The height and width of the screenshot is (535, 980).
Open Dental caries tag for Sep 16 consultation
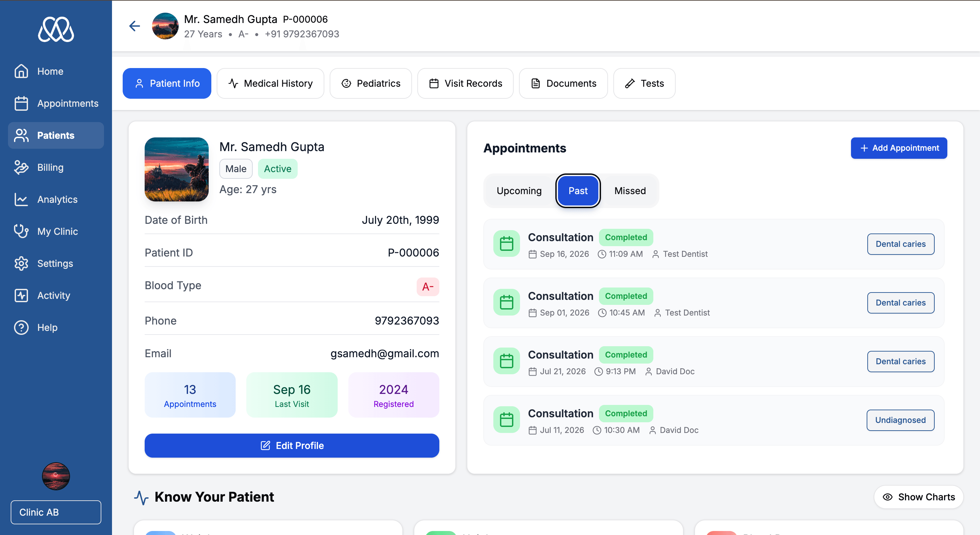900,244
